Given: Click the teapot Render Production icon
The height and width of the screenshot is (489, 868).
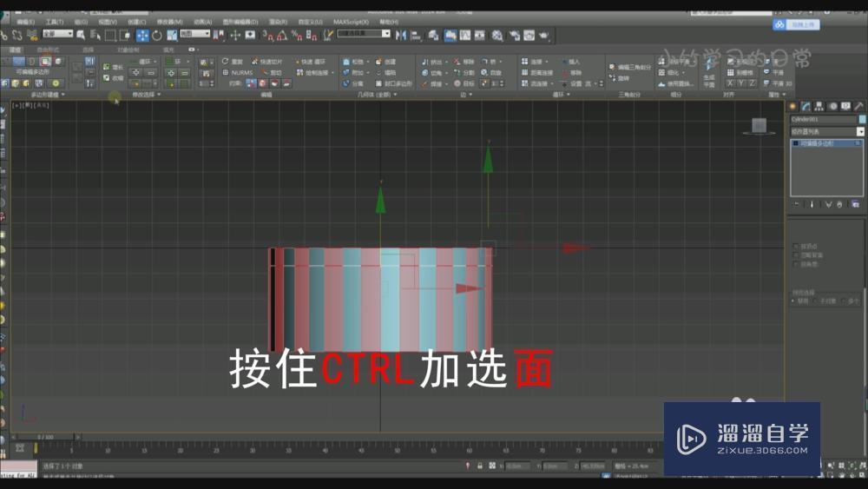Looking at the screenshot, I should coord(544,36).
